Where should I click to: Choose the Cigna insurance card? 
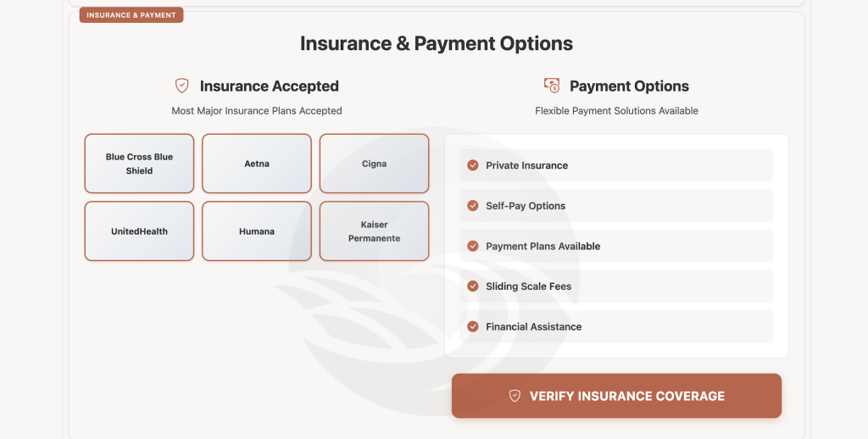(374, 164)
